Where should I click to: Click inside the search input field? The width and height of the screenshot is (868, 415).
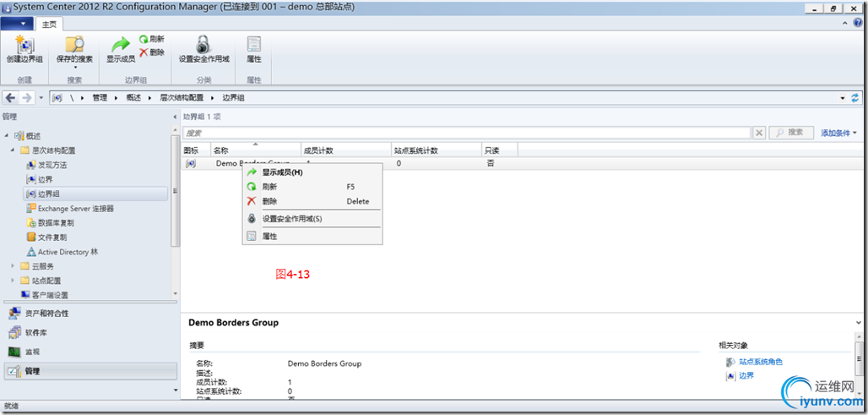pyautogui.click(x=466, y=133)
